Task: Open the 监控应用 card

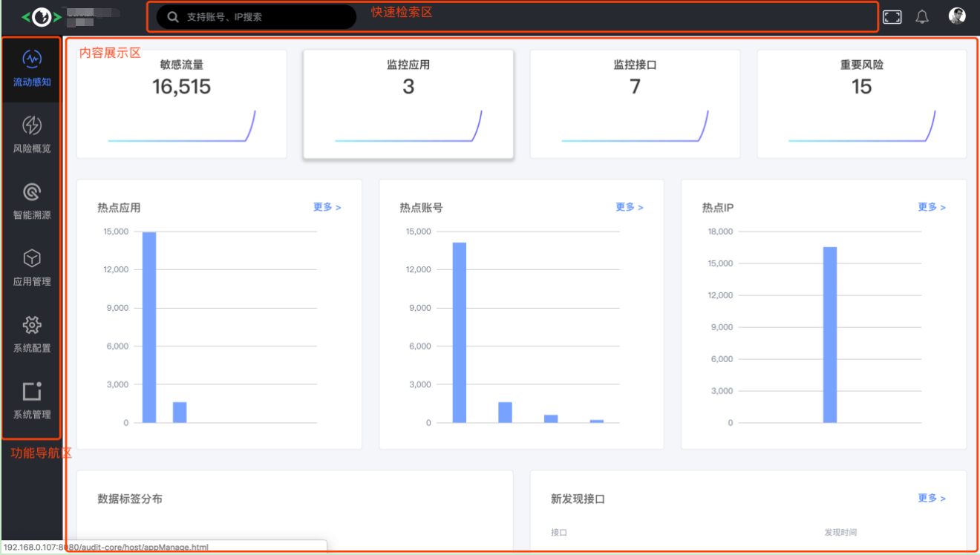Action: point(408,104)
